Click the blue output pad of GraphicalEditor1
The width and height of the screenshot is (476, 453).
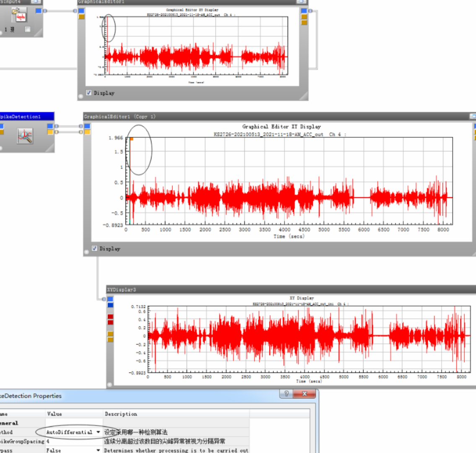click(x=304, y=11)
